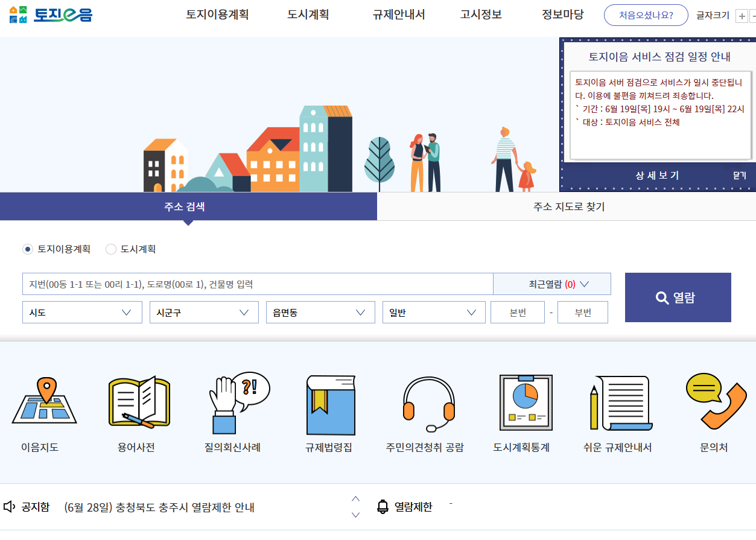This screenshot has width=756, height=540.
Task: Click the 토지이음 서비스 점검 일정 안내 heading
Action: [x=659, y=57]
